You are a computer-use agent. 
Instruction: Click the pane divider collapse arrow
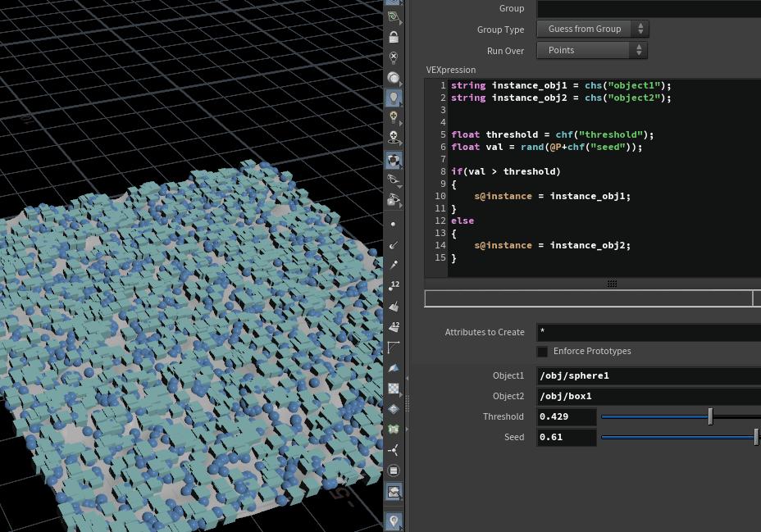click(407, 378)
